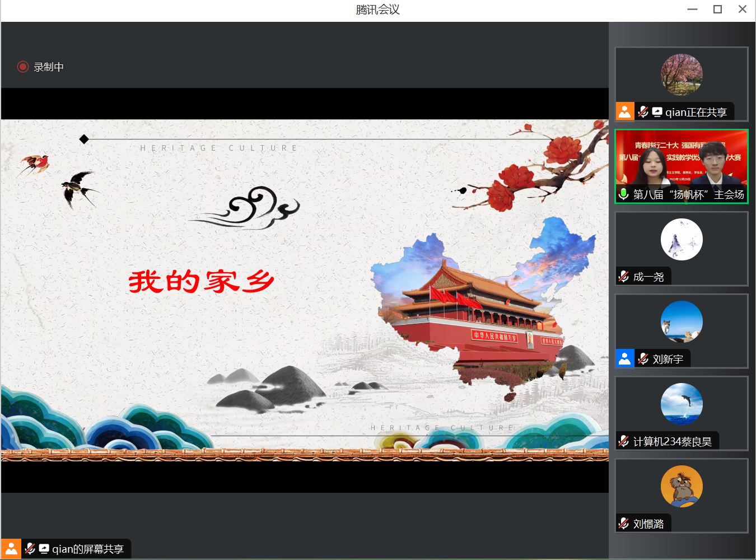Click the muted mic icon beside 计算机234蔡良昊
The image size is (756, 560).
point(623,441)
